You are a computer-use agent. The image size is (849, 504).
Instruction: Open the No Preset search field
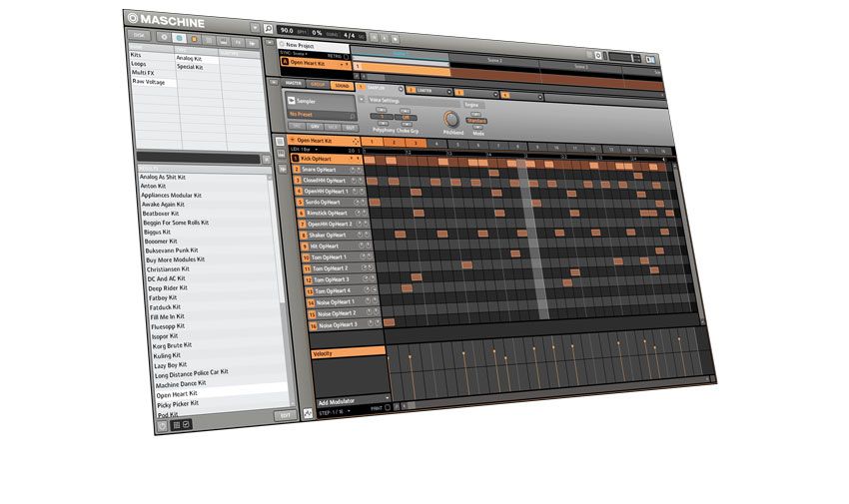tap(321, 115)
